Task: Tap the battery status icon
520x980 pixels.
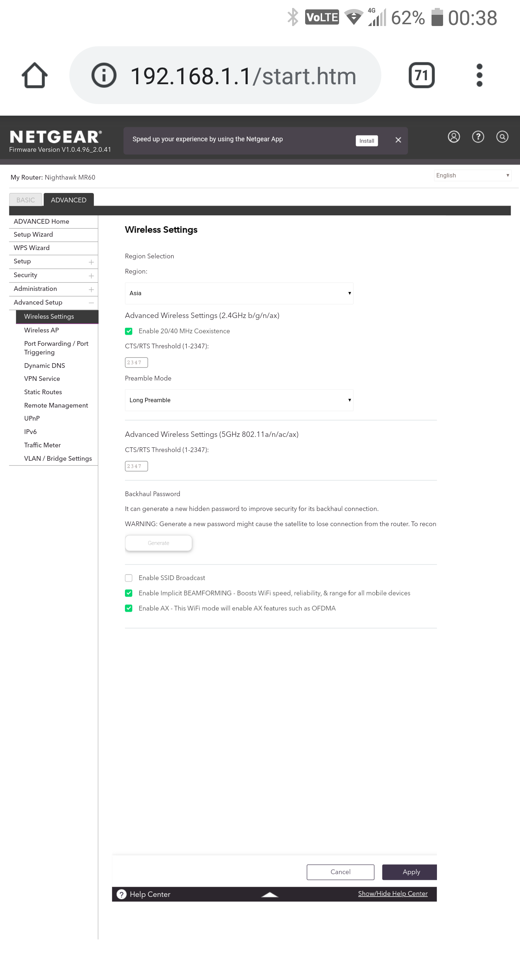Action: tap(437, 17)
